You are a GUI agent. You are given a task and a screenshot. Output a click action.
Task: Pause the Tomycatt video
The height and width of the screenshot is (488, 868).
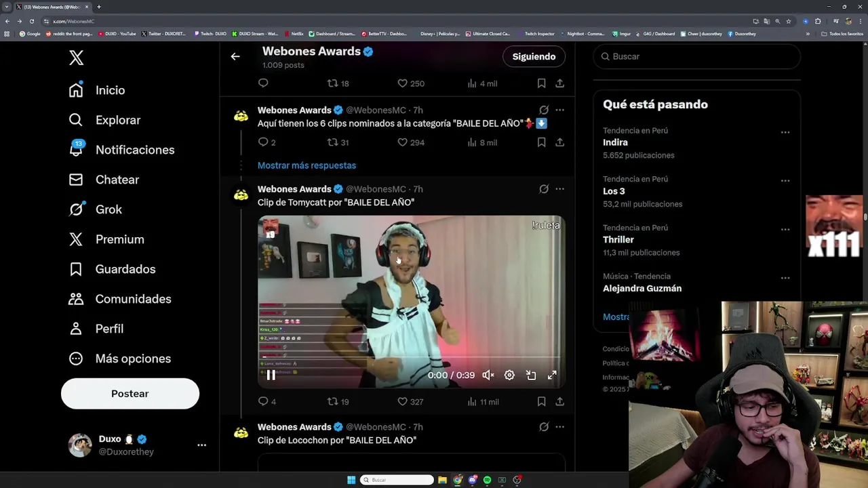pos(271,375)
